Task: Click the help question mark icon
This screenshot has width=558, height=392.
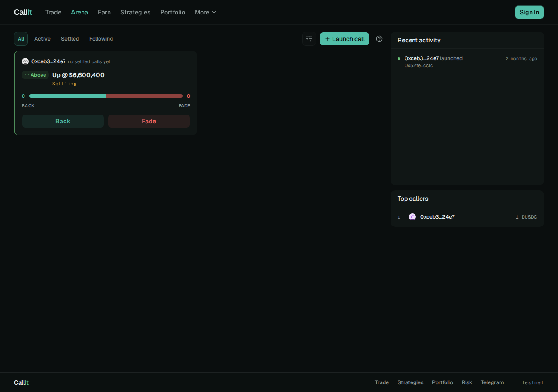Action: (x=379, y=39)
